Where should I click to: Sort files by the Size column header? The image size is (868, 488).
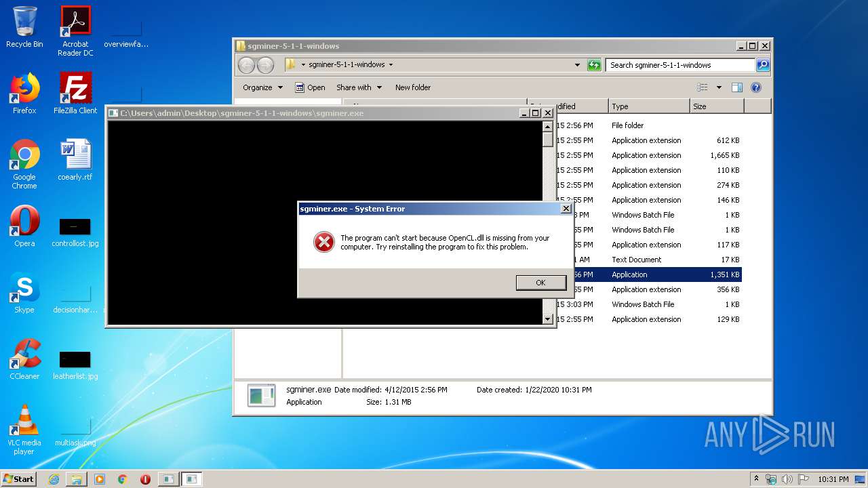tap(716, 106)
